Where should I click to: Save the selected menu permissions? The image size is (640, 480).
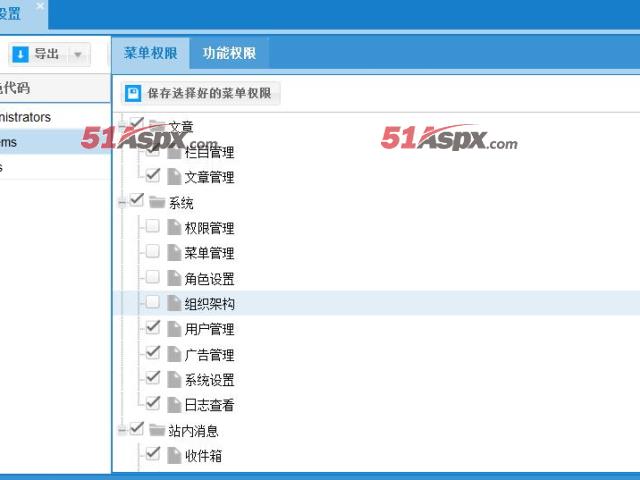[x=201, y=93]
